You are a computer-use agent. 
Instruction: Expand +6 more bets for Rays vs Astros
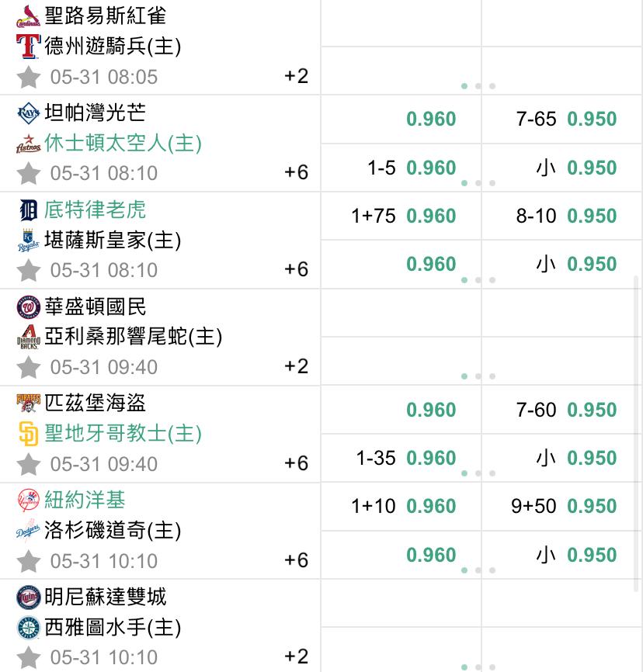coord(297,172)
